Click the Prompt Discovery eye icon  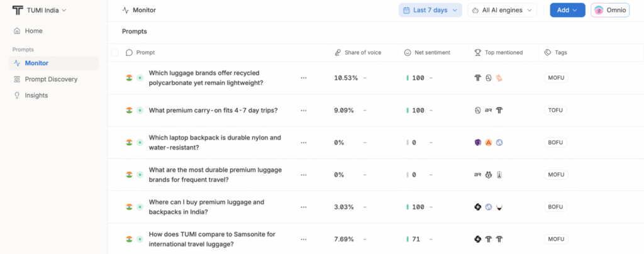[17, 79]
